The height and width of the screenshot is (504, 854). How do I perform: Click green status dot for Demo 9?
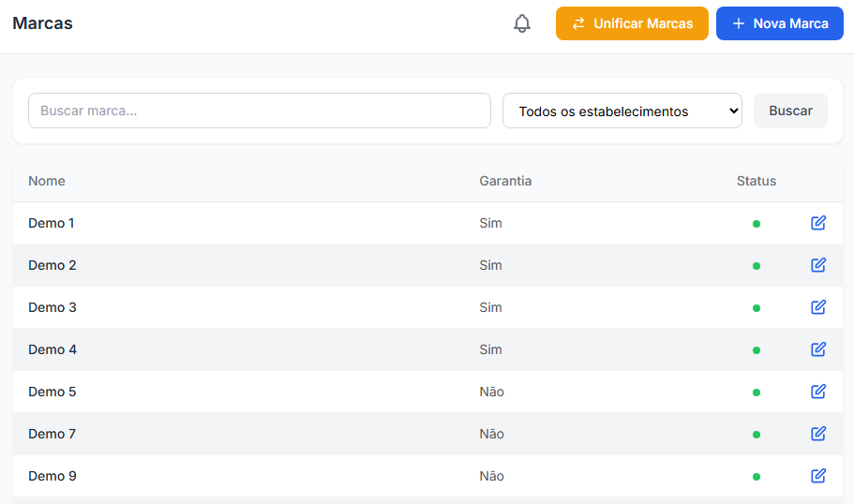coord(756,477)
